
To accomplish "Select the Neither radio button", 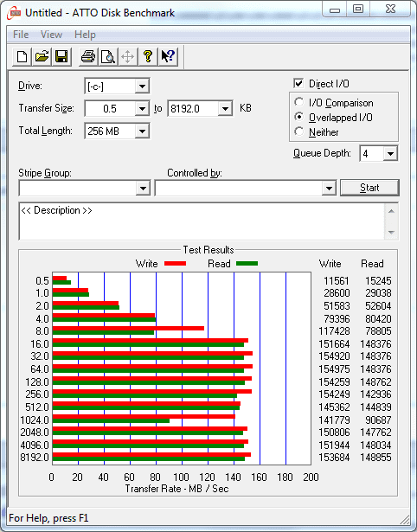I will click(x=299, y=131).
